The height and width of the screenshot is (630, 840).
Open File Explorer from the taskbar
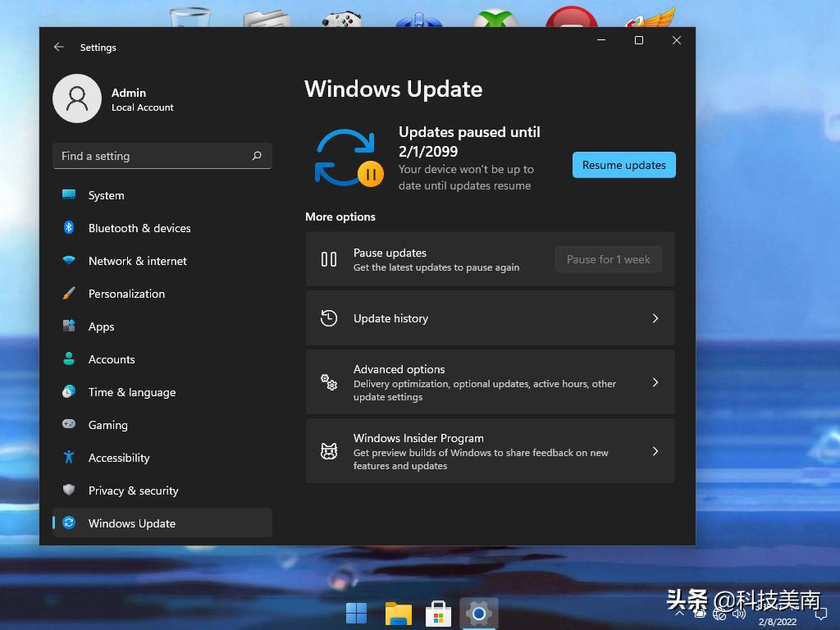tap(398, 612)
